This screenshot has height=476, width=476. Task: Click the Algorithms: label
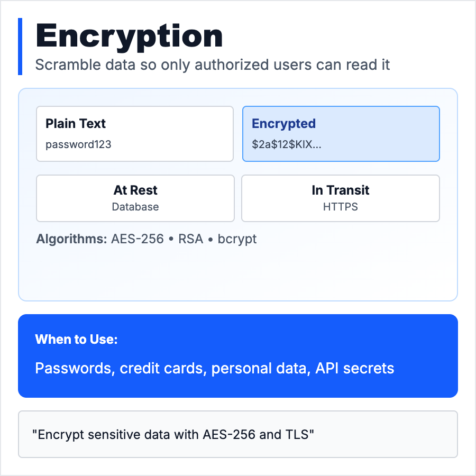[x=71, y=239]
